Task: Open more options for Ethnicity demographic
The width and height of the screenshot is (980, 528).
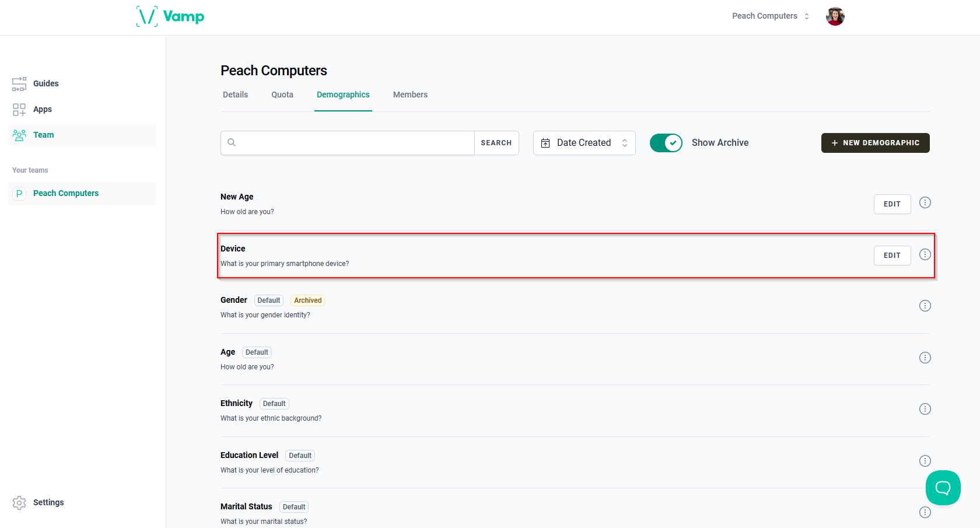Action: click(x=925, y=409)
